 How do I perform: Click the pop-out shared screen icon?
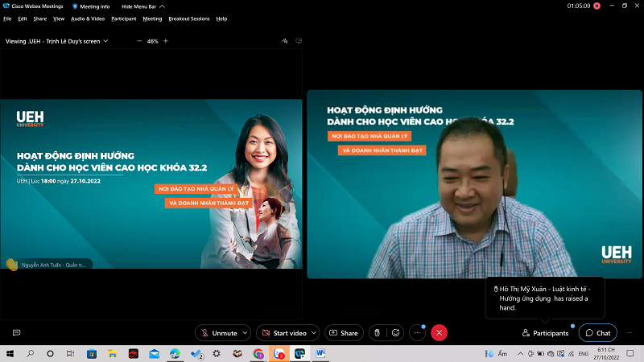click(x=299, y=41)
